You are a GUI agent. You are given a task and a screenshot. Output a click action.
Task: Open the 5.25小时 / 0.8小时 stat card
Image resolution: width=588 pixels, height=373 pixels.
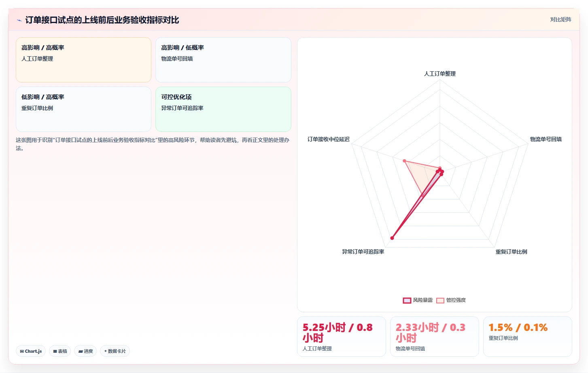(x=342, y=337)
